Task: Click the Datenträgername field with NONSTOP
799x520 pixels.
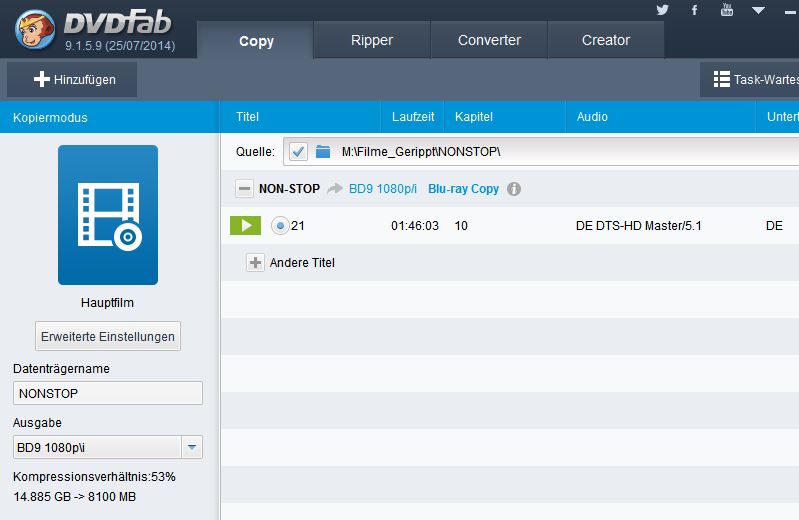Action: click(108, 393)
